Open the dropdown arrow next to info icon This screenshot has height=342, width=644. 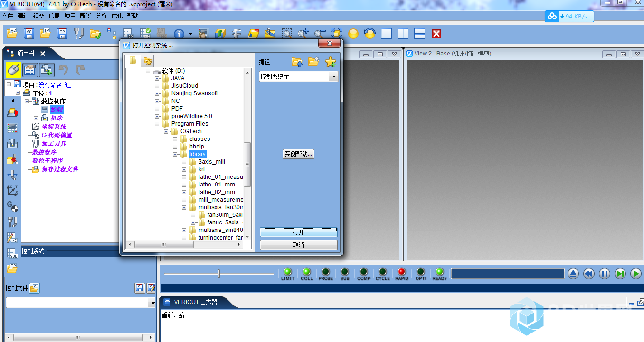pos(190,34)
